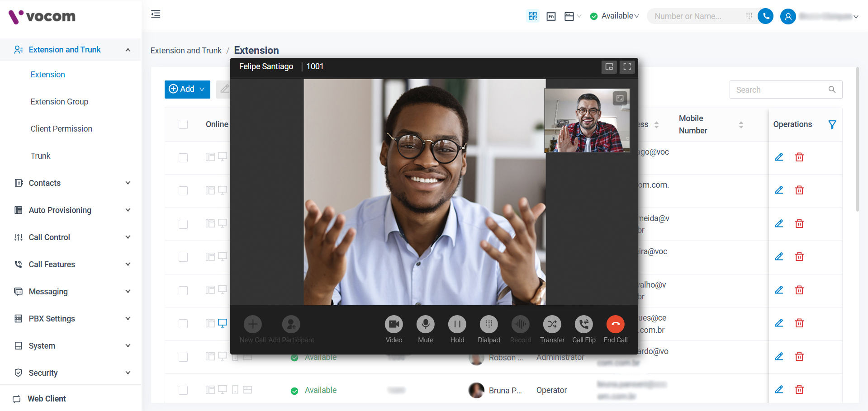This screenshot has width=868, height=411.
Task: Open Extension Group in the sidebar
Action: tap(59, 102)
